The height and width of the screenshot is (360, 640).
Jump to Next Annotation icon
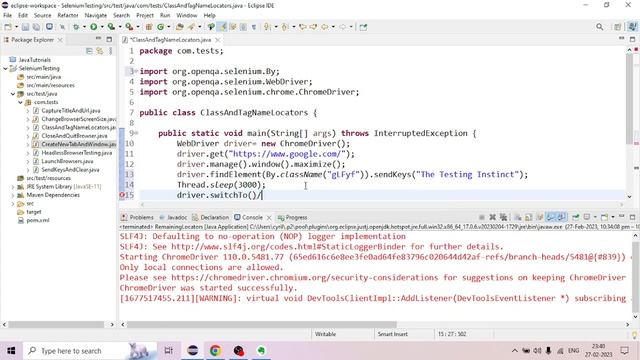point(267,27)
